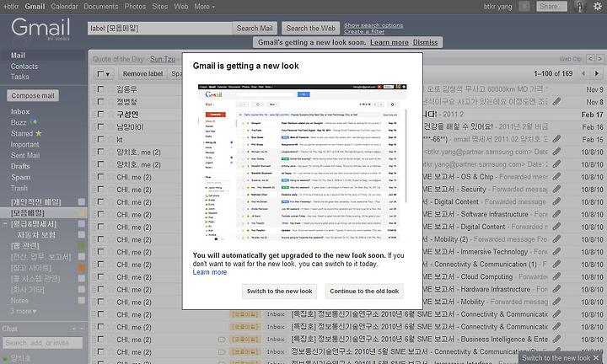This screenshot has width=607, height=364.
Task: Click color swatch of [개인적인 메일] label
Action: [x=82, y=201]
